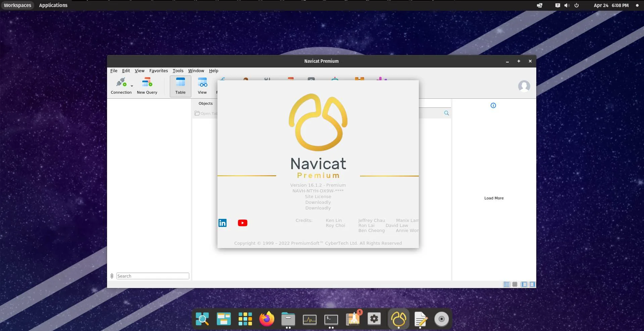Screen dimensions: 644x331
Task: Click the blue information icon in right pane
Action: click(x=493, y=105)
